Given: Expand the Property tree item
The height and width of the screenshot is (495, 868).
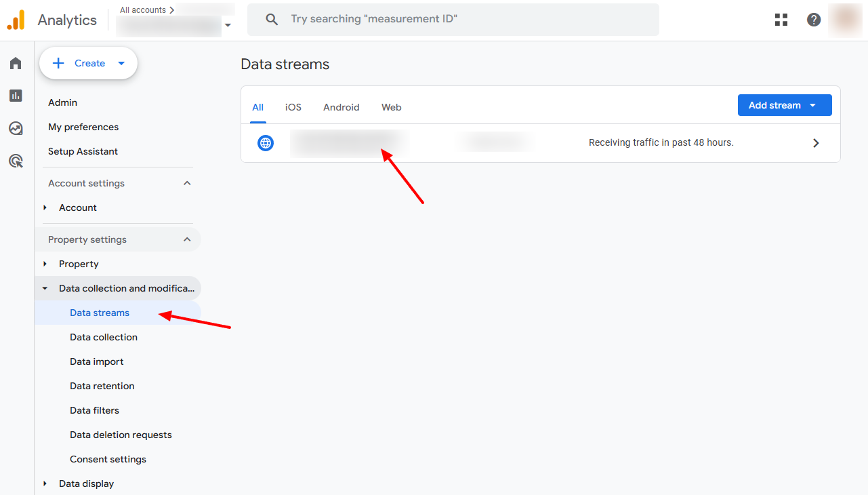Looking at the screenshot, I should [45, 264].
